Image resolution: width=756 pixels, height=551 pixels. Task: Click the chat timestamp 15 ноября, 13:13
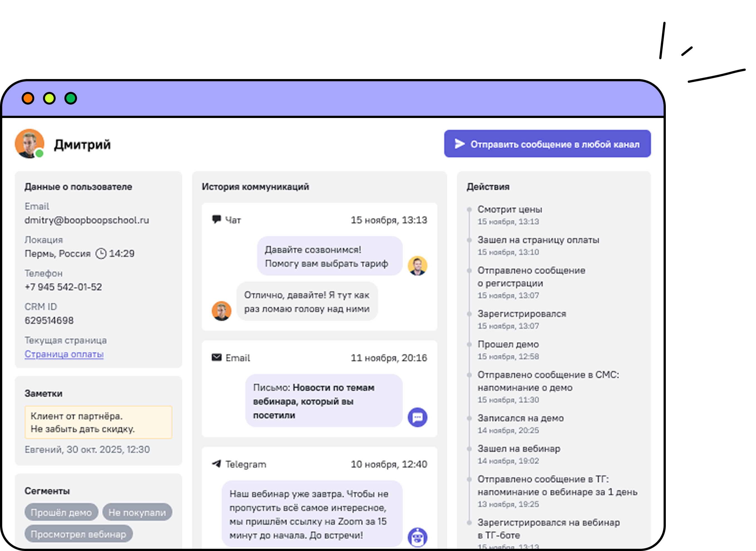(389, 220)
